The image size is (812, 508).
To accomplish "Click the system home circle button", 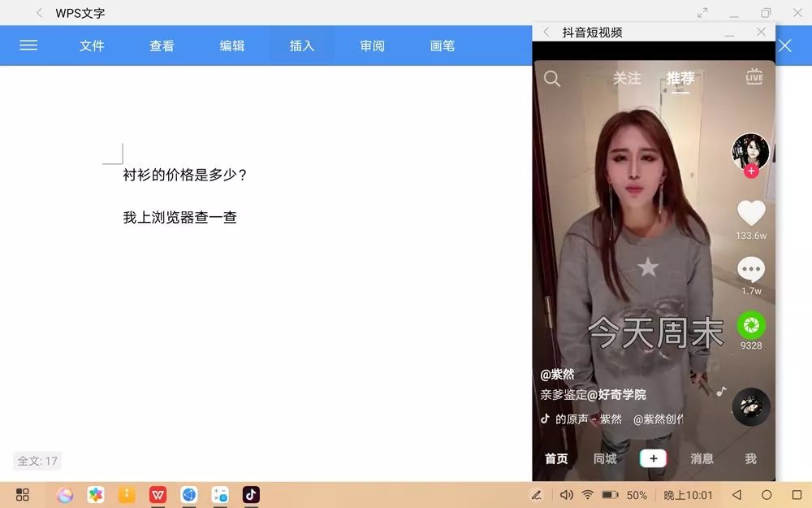I will pyautogui.click(x=767, y=494).
